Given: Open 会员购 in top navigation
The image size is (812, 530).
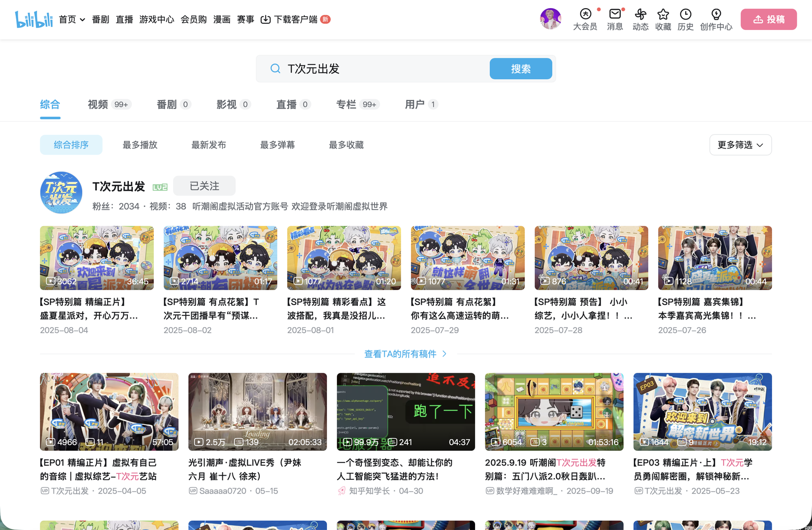Looking at the screenshot, I should pos(194,19).
